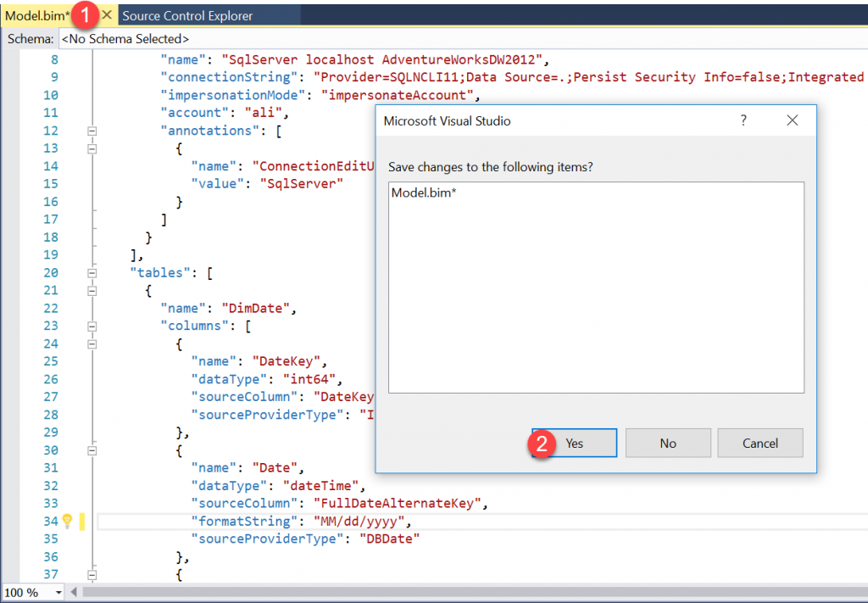Close the Model.bim tab using its X icon
The width and height of the screenshot is (868, 603).
(x=107, y=15)
